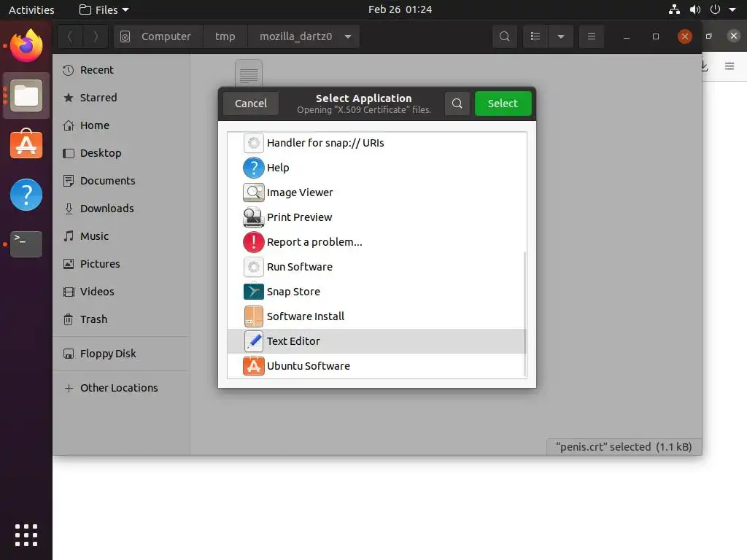Click the system menu dropdown arrow

[732, 9]
